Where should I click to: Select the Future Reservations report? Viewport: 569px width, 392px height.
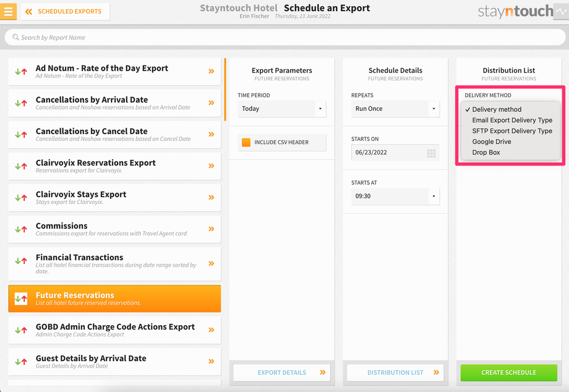[114, 299]
